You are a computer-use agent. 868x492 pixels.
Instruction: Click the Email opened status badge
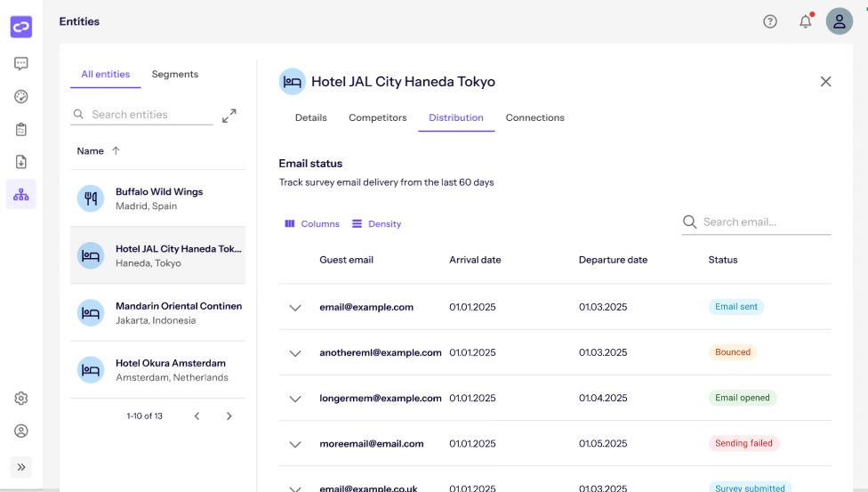(743, 398)
